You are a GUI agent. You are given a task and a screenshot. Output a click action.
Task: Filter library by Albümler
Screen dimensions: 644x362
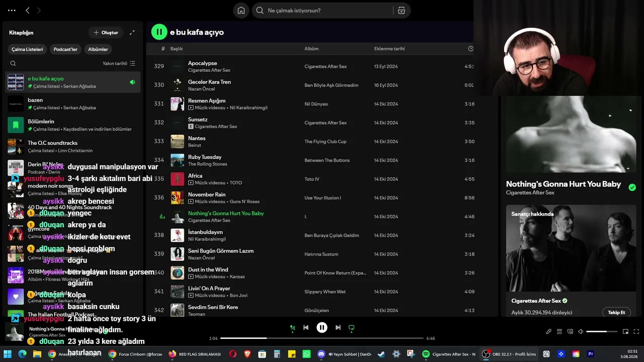[98, 49]
